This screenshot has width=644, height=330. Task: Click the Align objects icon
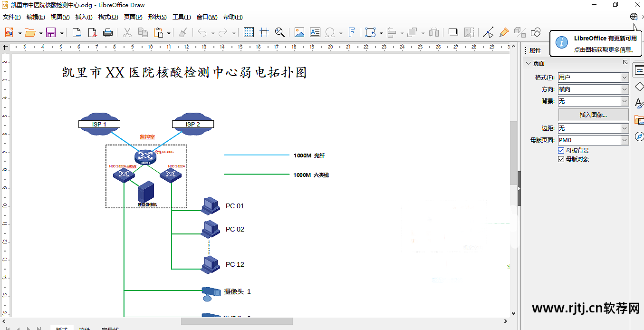point(392,32)
